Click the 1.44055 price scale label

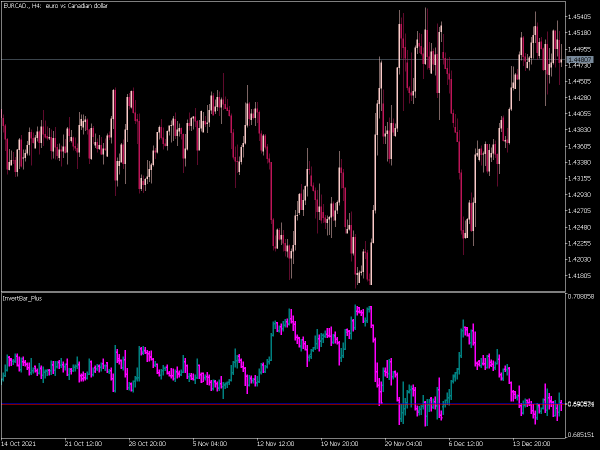click(580, 114)
